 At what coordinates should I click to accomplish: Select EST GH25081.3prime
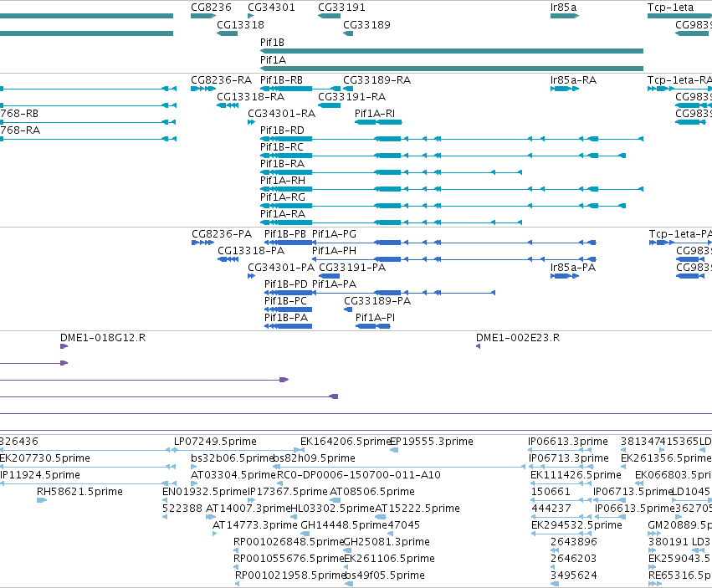tap(387, 542)
